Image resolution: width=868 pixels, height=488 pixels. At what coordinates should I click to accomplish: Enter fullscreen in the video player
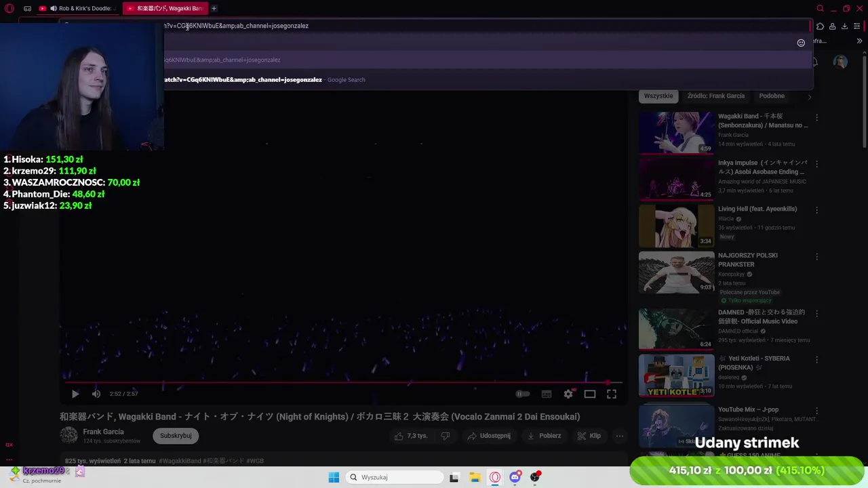[612, 394]
